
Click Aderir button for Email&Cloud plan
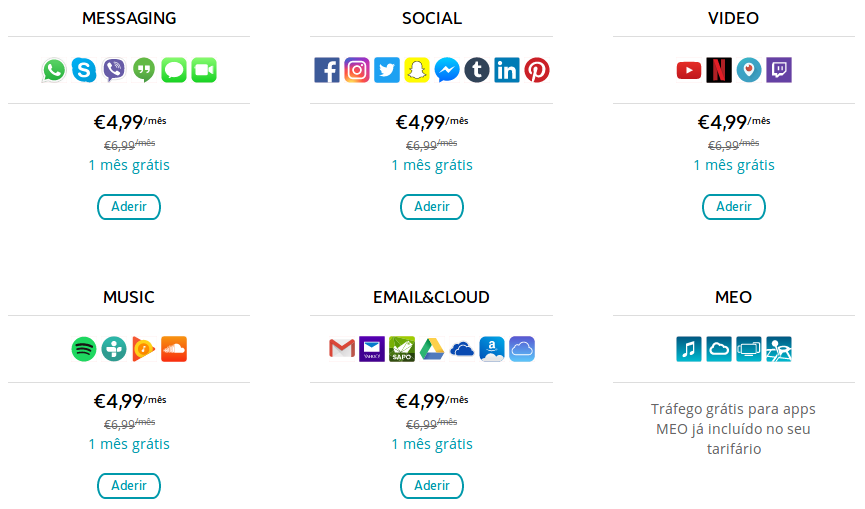pos(432,486)
